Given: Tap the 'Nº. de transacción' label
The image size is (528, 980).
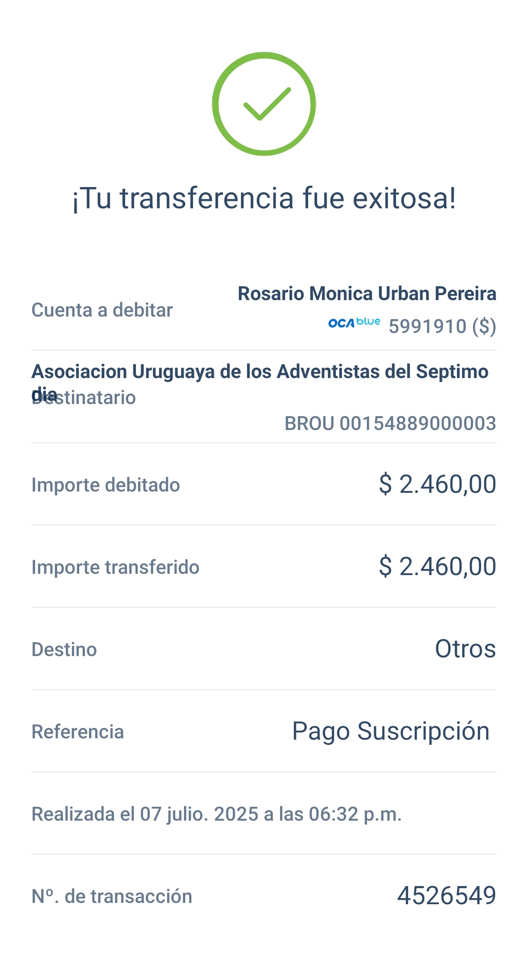Looking at the screenshot, I should 112,896.
